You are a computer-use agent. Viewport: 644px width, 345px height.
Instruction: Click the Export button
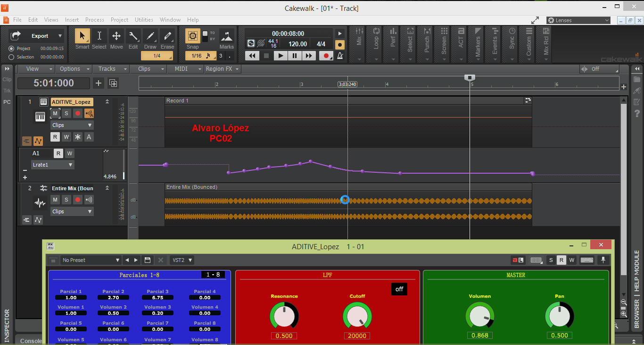click(x=37, y=36)
